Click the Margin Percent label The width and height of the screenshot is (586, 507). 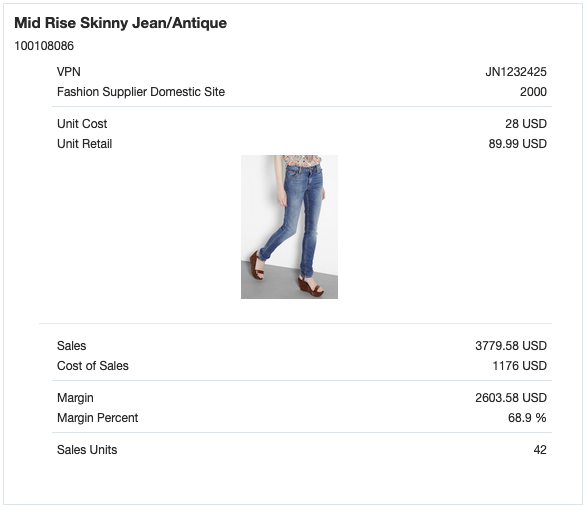(98, 418)
